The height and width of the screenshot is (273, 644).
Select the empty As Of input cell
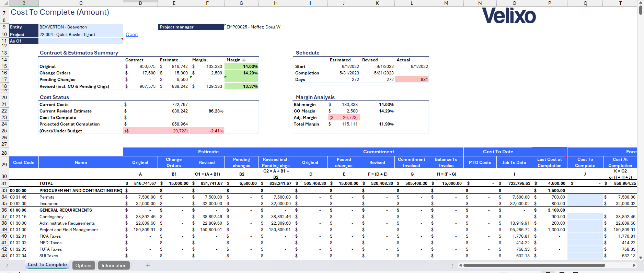coord(81,41)
